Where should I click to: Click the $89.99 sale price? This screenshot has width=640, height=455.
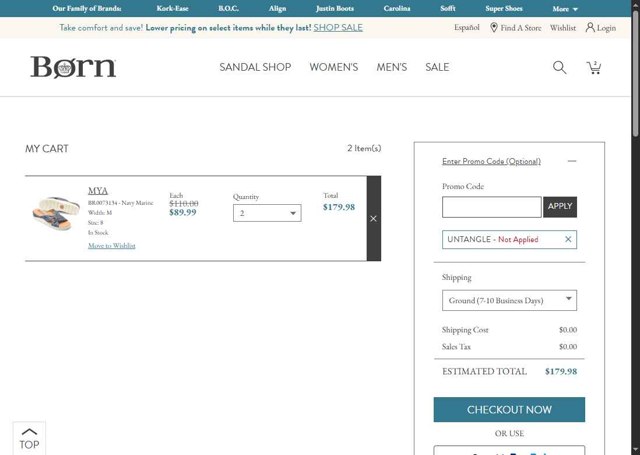point(182,212)
